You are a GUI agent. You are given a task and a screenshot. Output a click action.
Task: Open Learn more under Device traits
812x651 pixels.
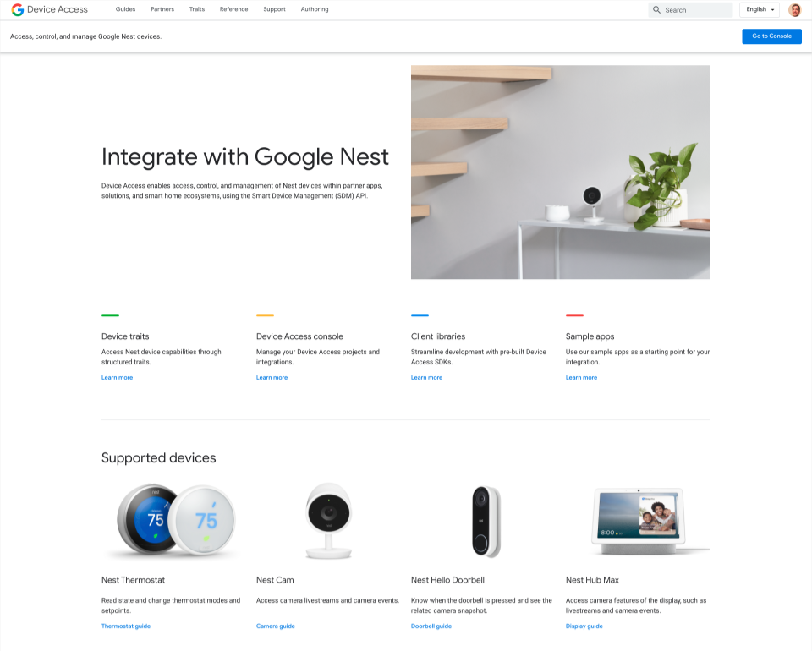[117, 378]
